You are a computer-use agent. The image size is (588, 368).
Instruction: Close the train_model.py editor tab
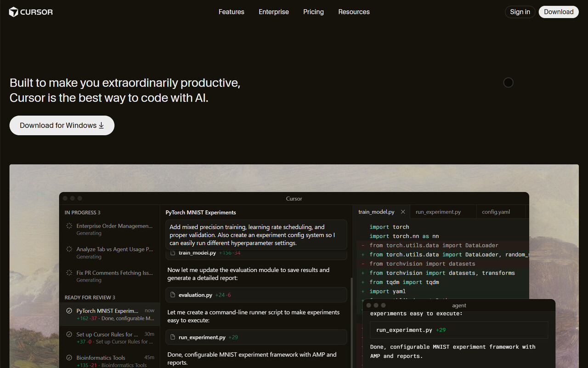click(403, 212)
